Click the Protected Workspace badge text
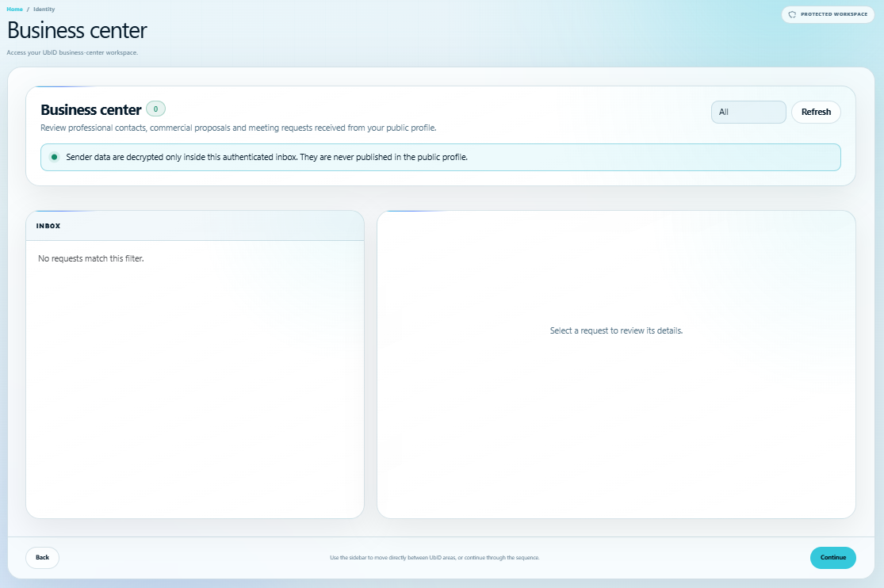This screenshot has height=588, width=884. (x=834, y=14)
